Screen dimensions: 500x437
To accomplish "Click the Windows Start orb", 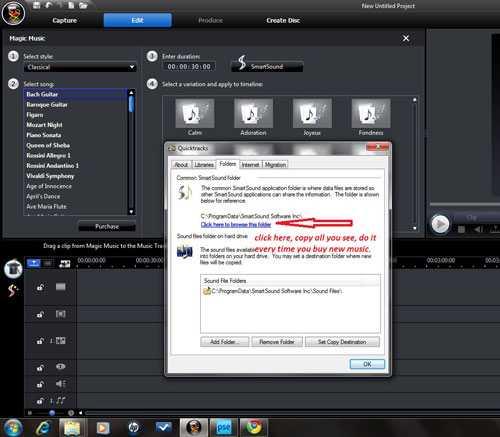I will point(13,428).
